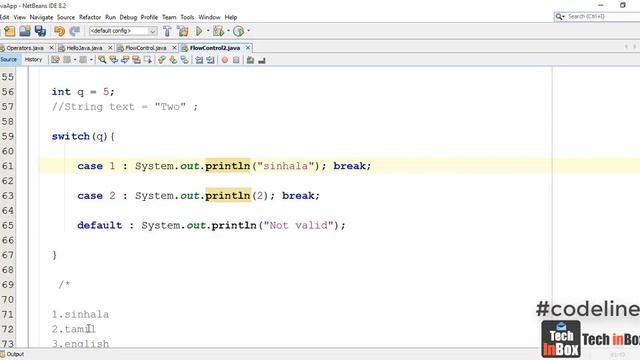Screen dimensions: 640x360
Task: Click the Redo arrow icon
Action: coord(75,31)
